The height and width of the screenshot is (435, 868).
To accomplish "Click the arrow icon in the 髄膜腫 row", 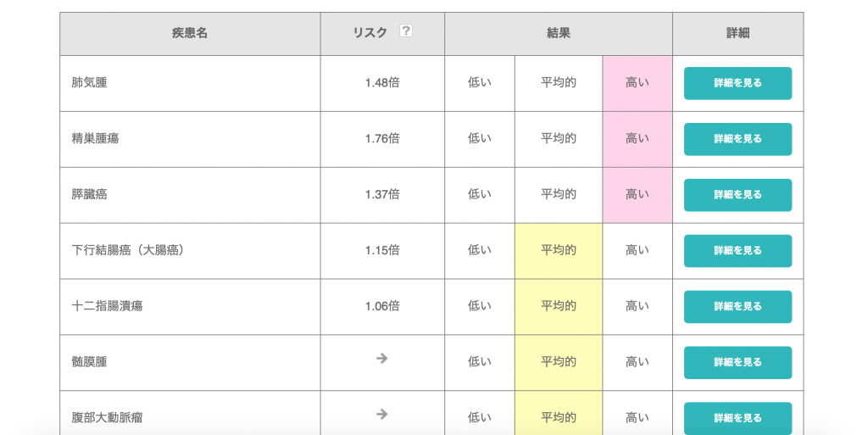I will click(382, 359).
